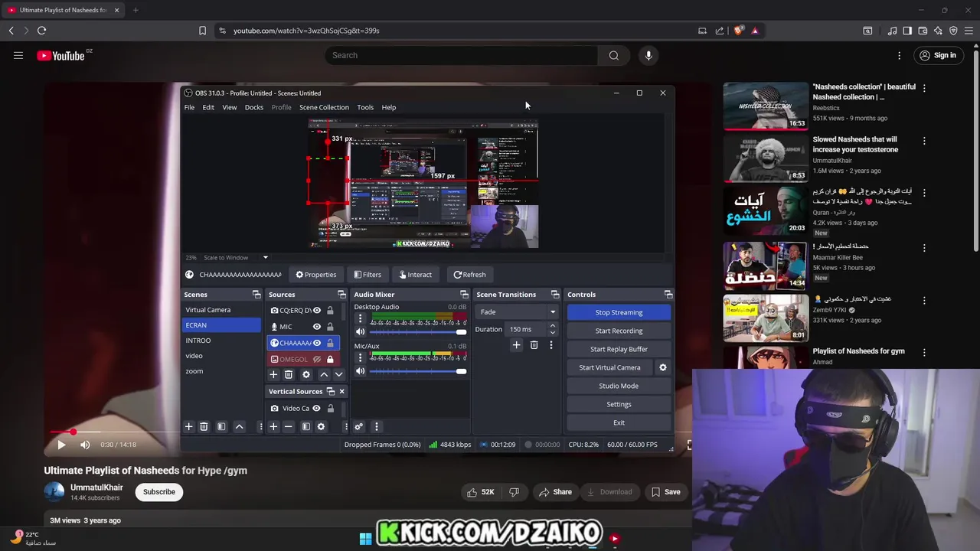Float the Scenes dock
This screenshot has width=980, height=551.
pos(256,295)
